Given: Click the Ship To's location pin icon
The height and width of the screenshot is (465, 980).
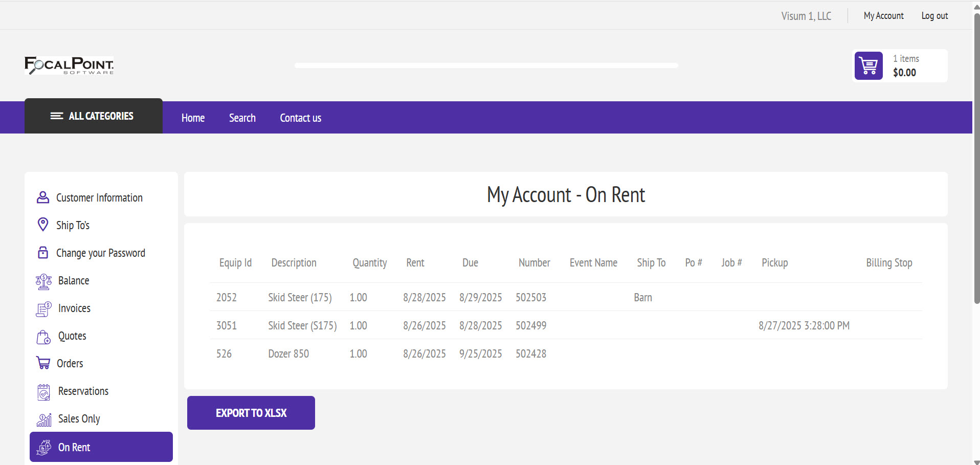Looking at the screenshot, I should point(43,225).
